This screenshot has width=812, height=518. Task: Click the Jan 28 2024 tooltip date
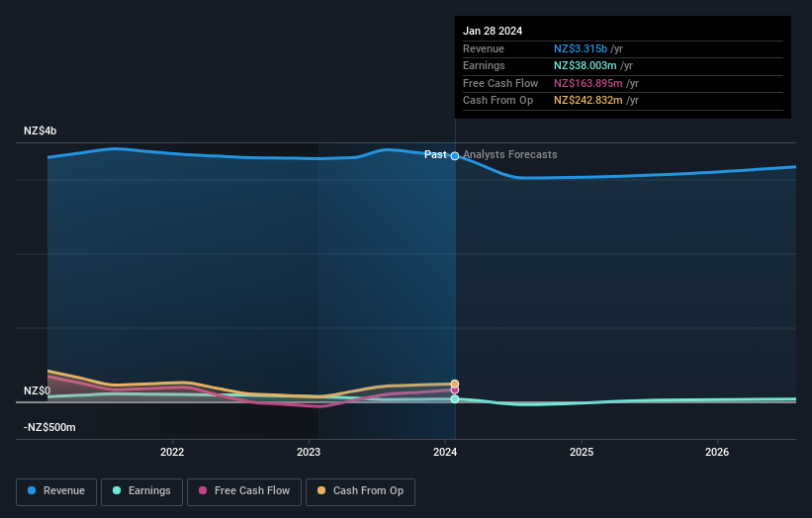coord(493,31)
